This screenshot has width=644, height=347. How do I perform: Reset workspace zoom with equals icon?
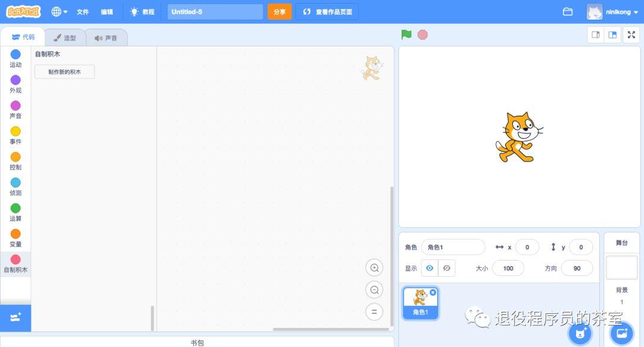click(374, 312)
